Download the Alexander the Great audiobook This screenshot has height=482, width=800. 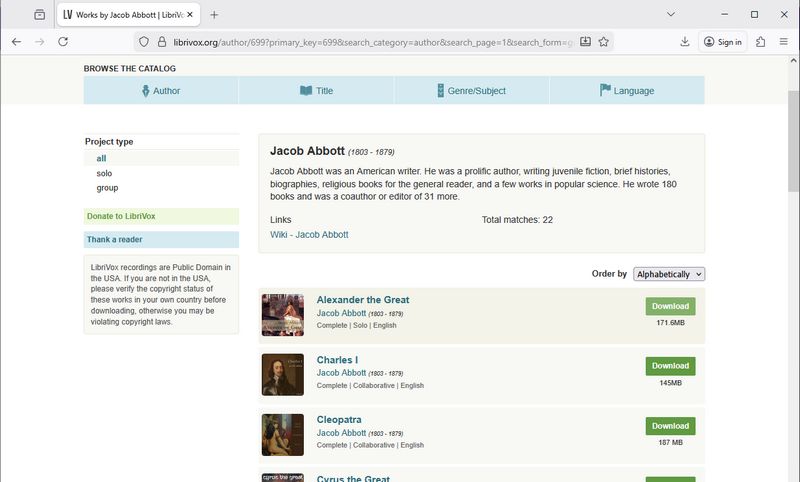point(670,306)
